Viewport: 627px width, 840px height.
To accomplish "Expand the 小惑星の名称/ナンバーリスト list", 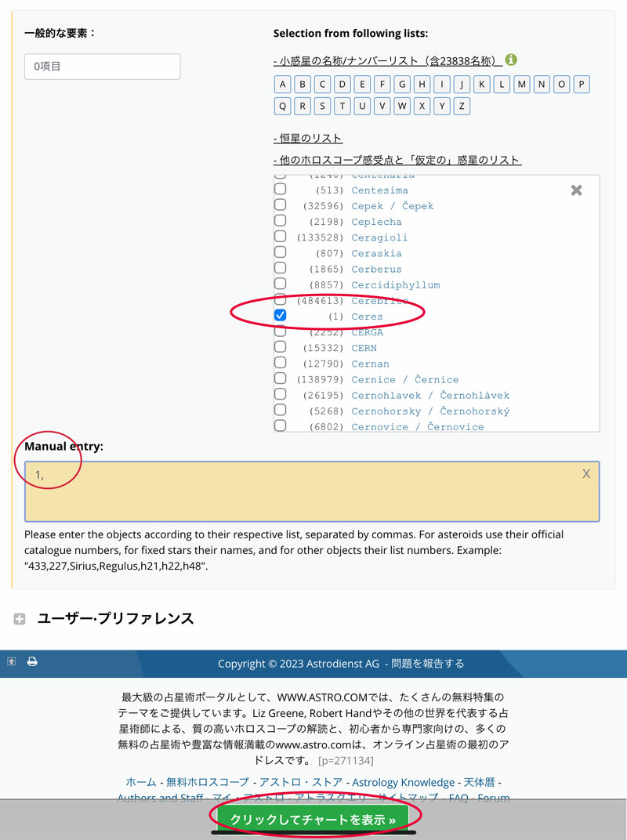I will (387, 60).
